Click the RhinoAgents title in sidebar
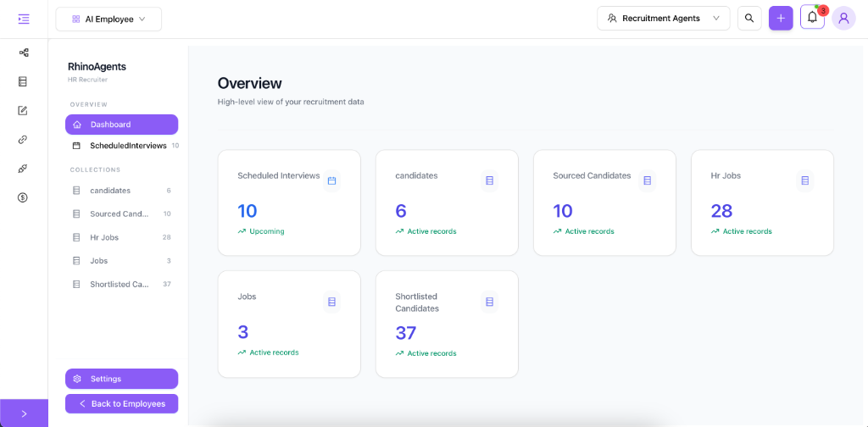Viewport: 868px width, 427px height. (x=97, y=67)
